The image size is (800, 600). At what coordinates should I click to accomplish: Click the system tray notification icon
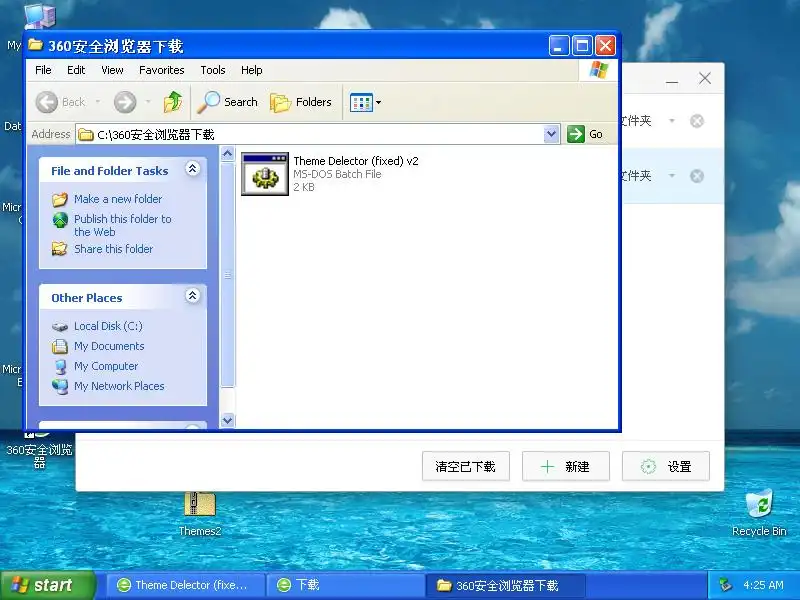coord(725,585)
